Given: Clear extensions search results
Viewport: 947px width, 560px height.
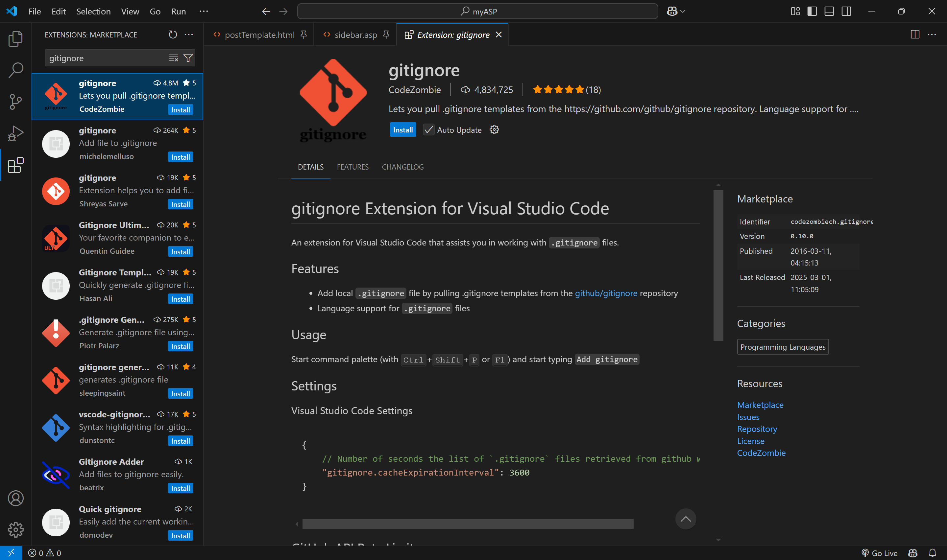Looking at the screenshot, I should (173, 58).
